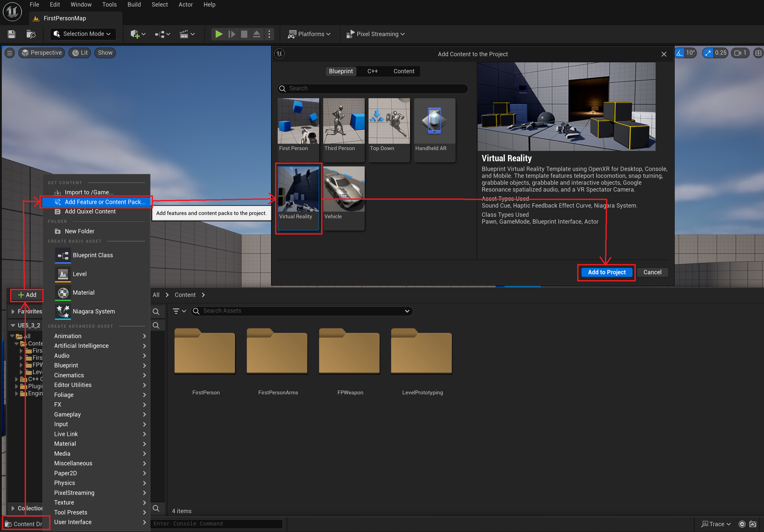Open the Selection Mode dropdown
Screen dimensions: 764x532
[83, 34]
